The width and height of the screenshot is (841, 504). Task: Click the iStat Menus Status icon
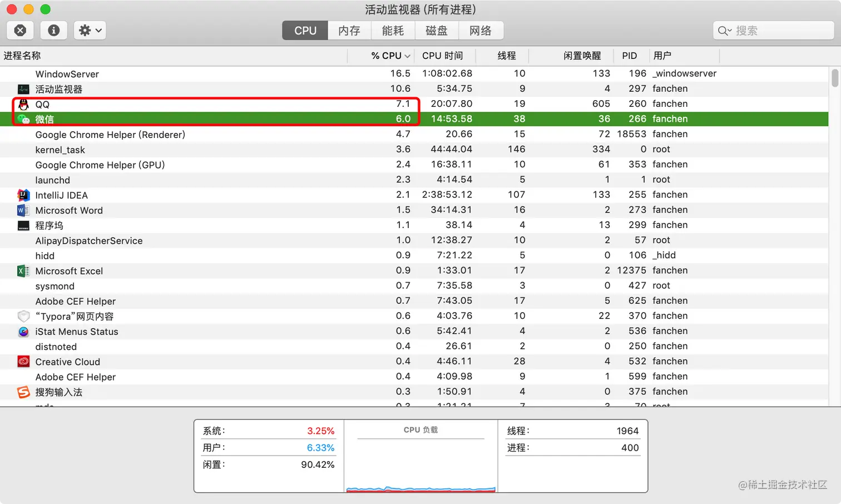pos(23,332)
